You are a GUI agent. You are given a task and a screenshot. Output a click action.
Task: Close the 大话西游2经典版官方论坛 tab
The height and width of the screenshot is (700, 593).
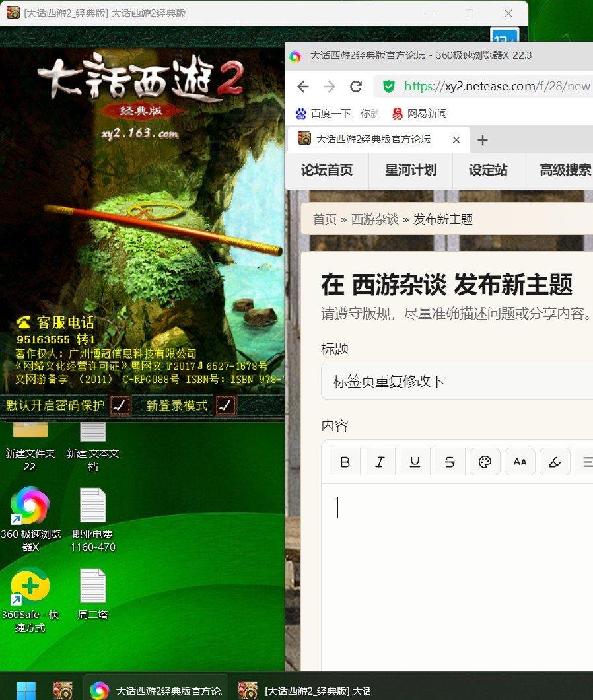[456, 140]
